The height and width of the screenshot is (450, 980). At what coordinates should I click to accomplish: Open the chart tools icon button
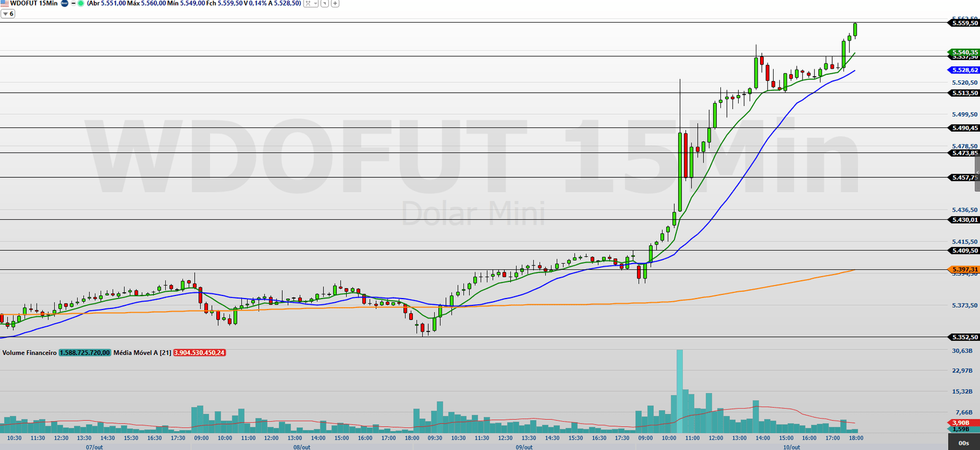point(308,4)
